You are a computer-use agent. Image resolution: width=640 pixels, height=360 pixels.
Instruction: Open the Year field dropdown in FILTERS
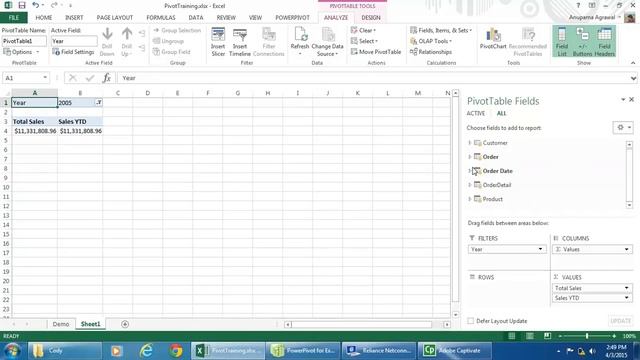(x=540, y=249)
